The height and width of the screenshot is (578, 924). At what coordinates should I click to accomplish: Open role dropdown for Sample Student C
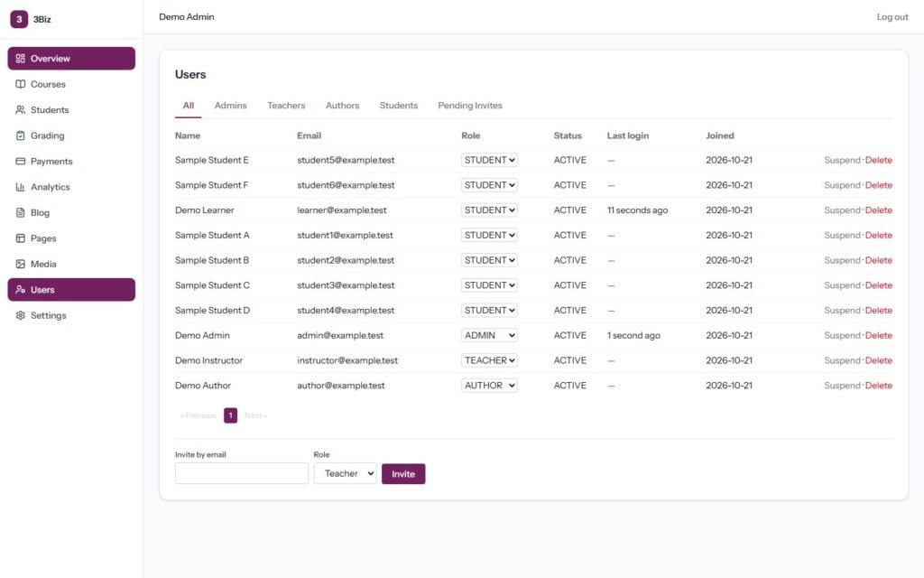(x=489, y=285)
